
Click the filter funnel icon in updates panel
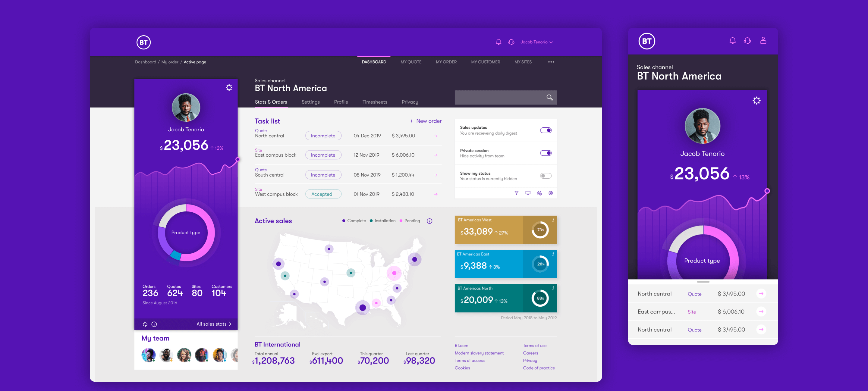coord(516,193)
